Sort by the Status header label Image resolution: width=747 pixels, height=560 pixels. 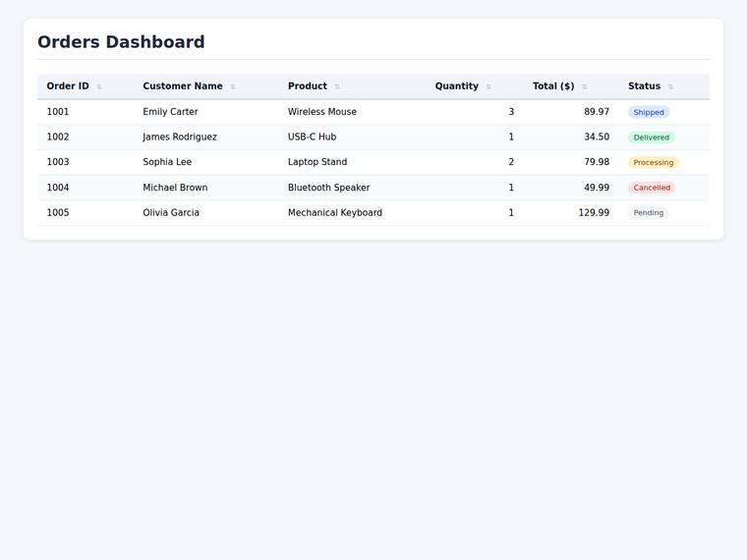(644, 86)
